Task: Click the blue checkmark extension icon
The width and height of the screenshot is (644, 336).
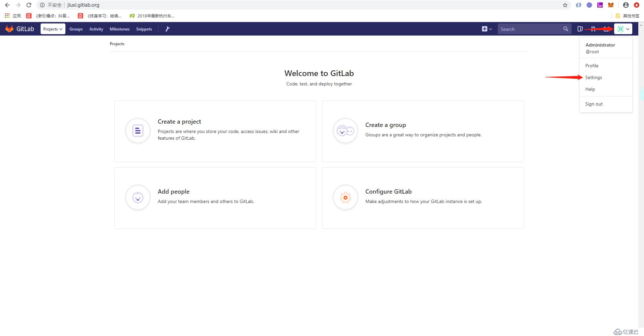Action: click(x=589, y=5)
